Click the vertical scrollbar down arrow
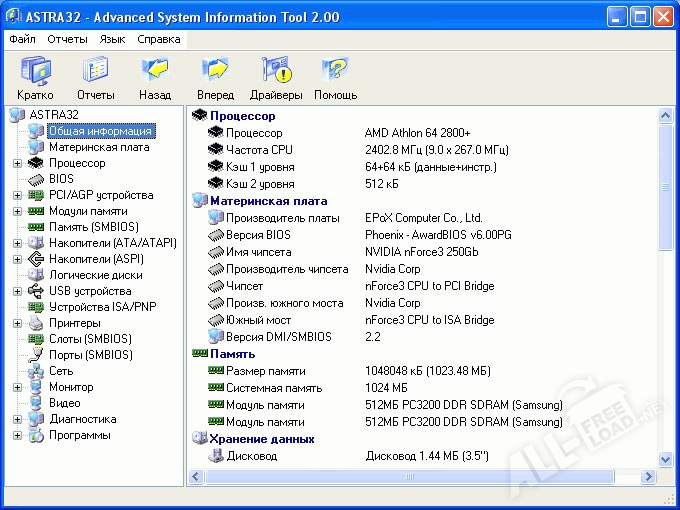Image resolution: width=680 pixels, height=510 pixels. point(667,457)
